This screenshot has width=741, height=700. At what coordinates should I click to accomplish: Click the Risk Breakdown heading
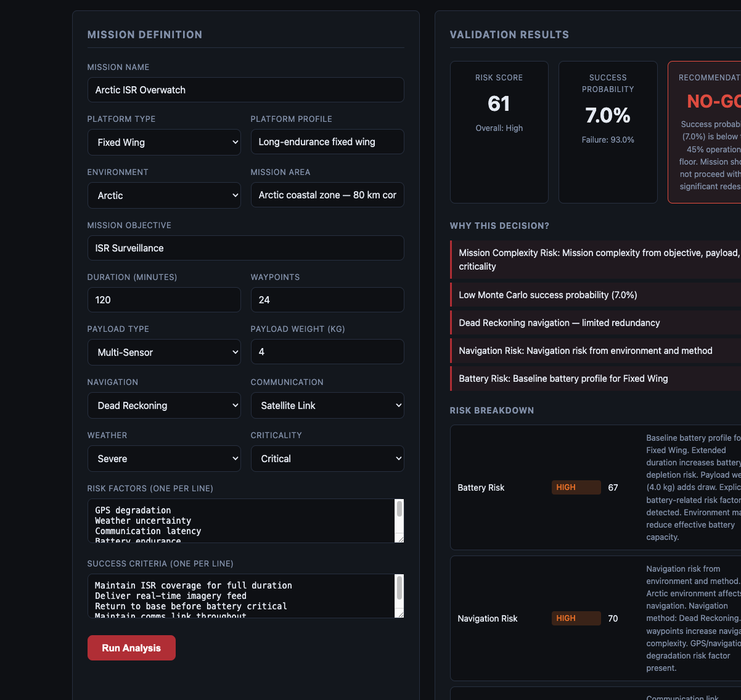pyautogui.click(x=492, y=410)
